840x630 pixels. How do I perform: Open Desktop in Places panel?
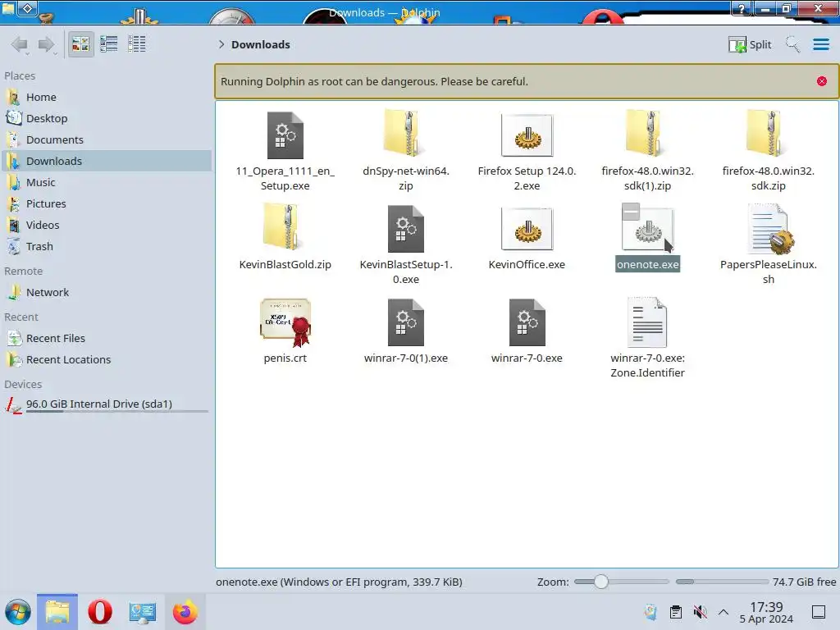(107, 118)
